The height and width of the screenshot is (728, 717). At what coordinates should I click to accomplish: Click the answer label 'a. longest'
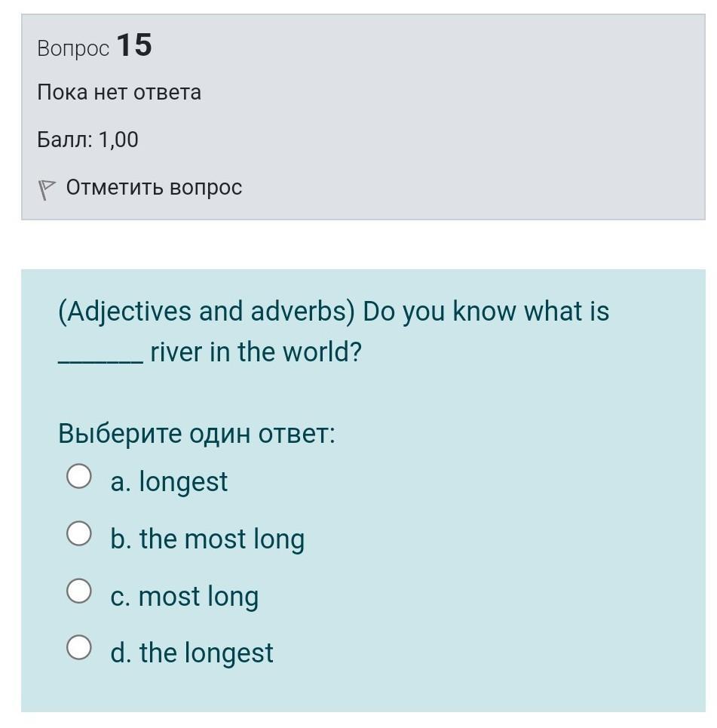tap(169, 481)
